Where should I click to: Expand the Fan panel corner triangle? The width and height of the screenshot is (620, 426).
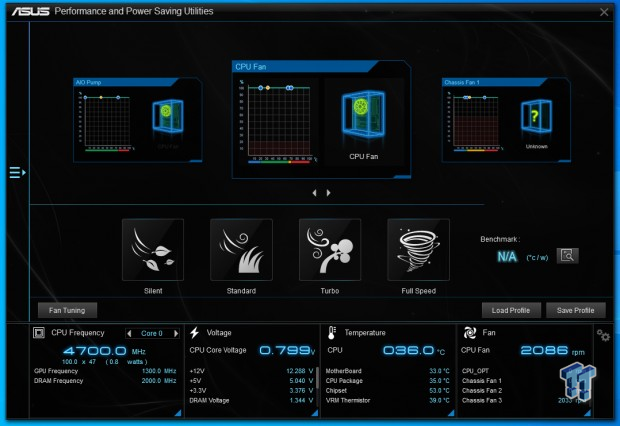pos(587,413)
